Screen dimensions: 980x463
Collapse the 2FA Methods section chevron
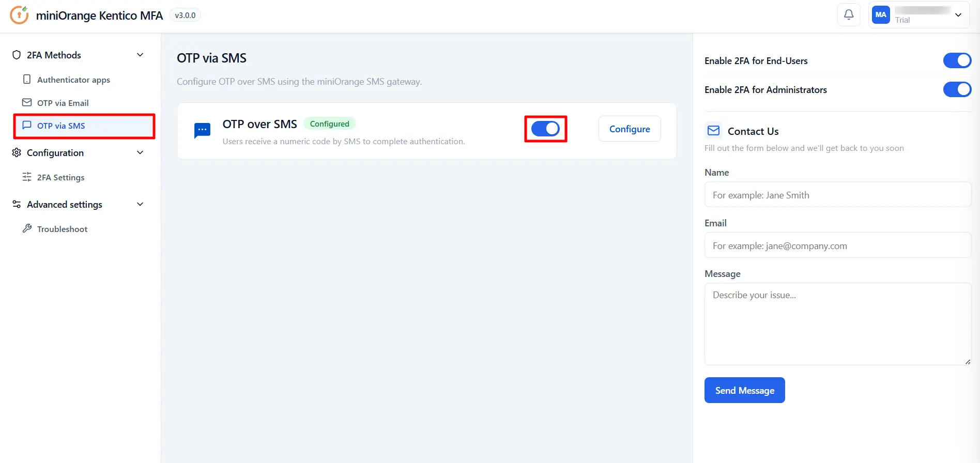click(140, 55)
